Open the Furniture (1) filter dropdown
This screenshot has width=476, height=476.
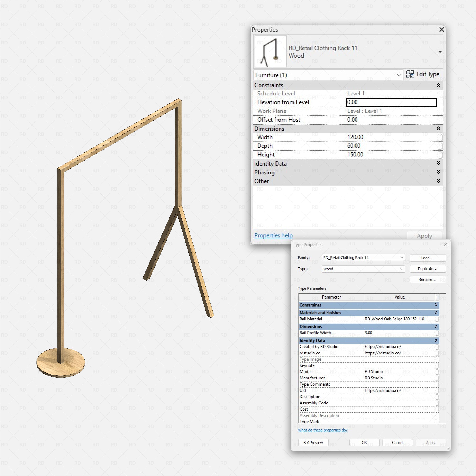coord(328,75)
